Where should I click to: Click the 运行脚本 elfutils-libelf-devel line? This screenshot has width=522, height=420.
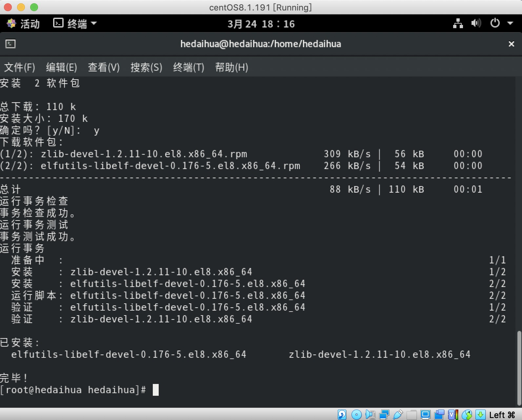[258, 296]
